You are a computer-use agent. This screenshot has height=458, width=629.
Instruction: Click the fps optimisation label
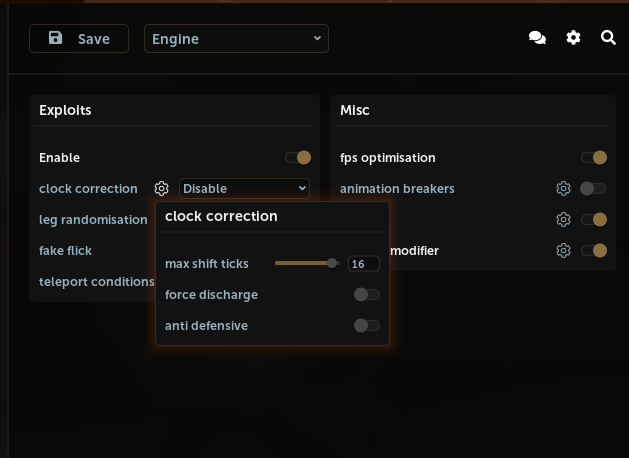point(388,158)
